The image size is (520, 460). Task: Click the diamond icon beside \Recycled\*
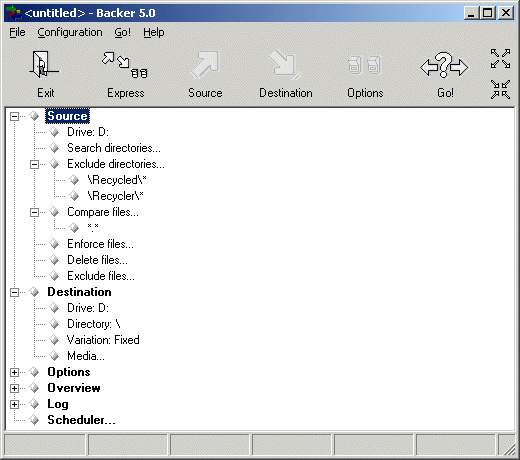[74, 180]
